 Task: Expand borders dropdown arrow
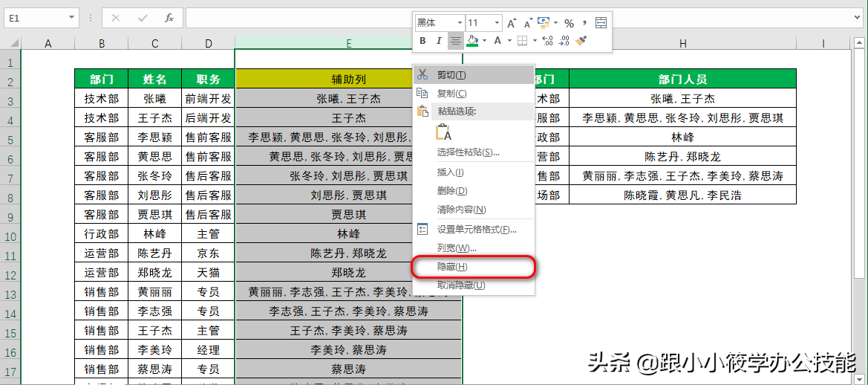pyautogui.click(x=535, y=40)
